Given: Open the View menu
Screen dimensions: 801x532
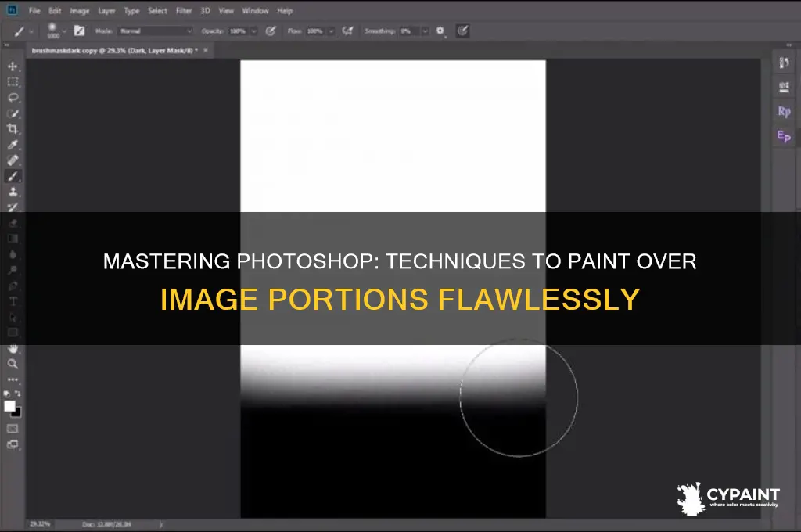Looking at the screenshot, I should (226, 11).
